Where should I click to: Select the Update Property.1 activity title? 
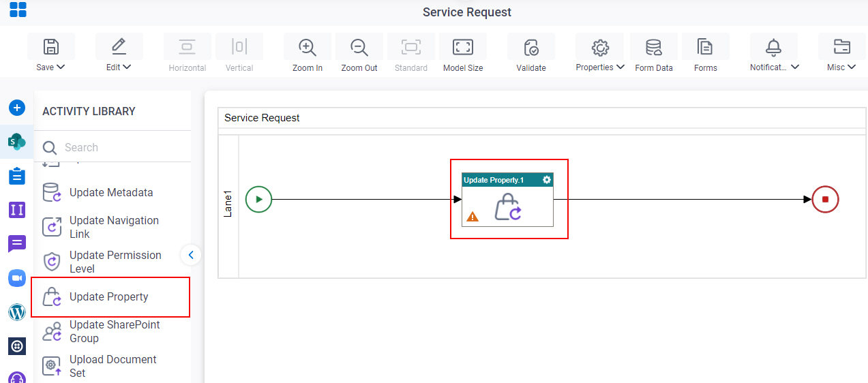494,180
